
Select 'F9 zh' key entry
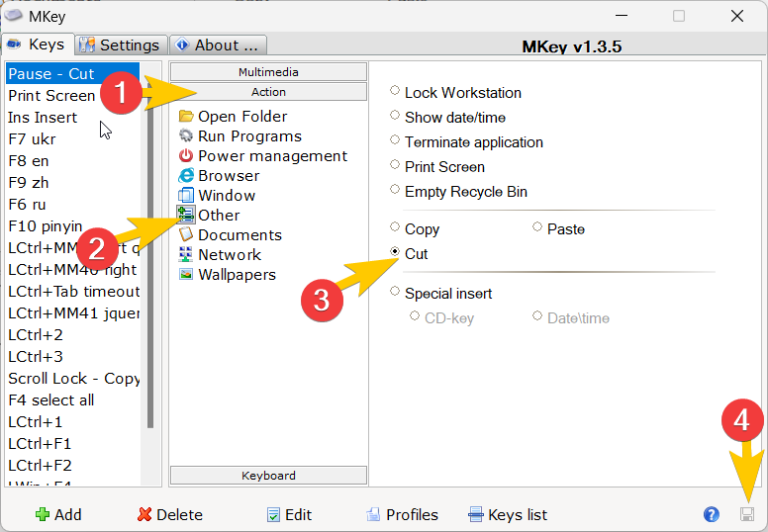pyautogui.click(x=72, y=183)
